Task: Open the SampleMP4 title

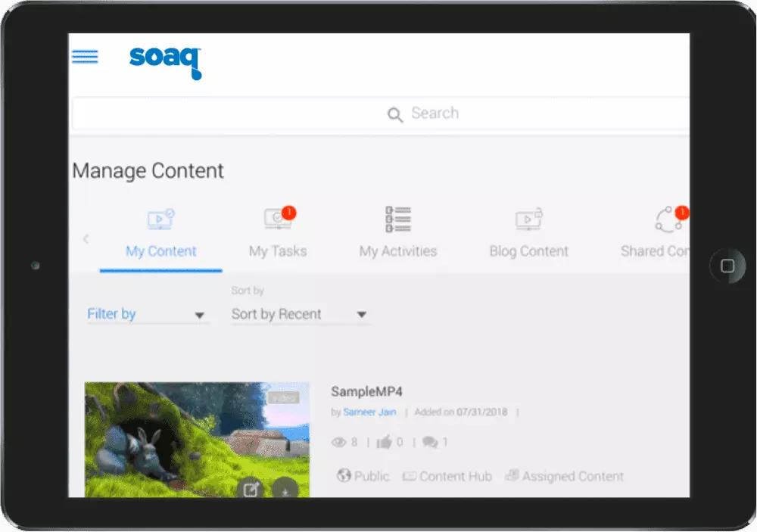Action: click(x=366, y=391)
